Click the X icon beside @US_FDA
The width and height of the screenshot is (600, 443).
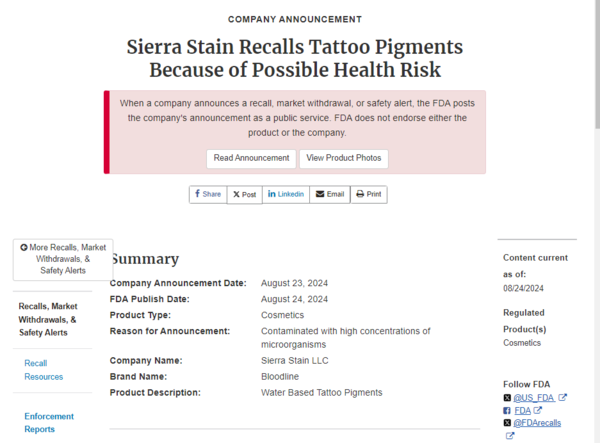[x=508, y=398]
